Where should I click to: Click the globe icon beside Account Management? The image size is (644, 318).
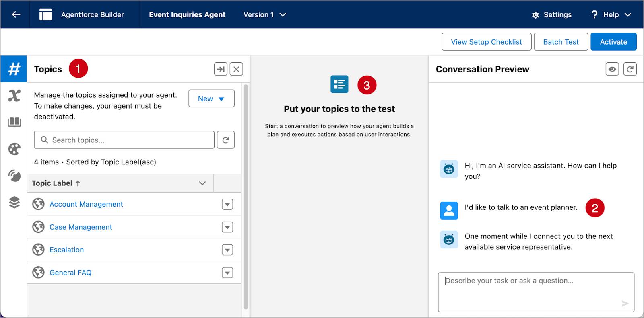coord(38,204)
